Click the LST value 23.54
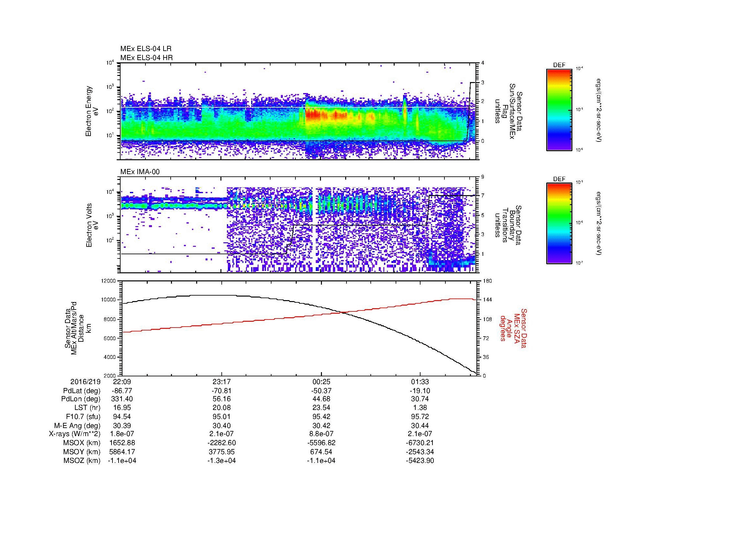This screenshot has height=534, width=756. point(321,408)
